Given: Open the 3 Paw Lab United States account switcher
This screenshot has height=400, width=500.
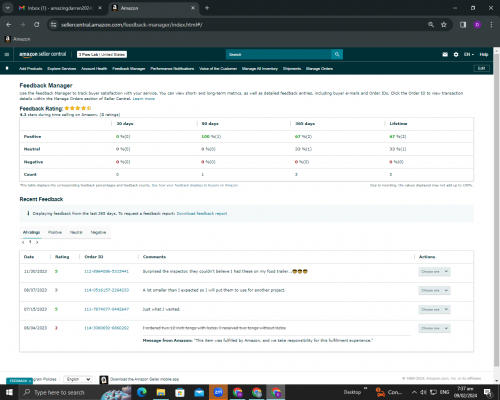Looking at the screenshot, I should [102, 54].
